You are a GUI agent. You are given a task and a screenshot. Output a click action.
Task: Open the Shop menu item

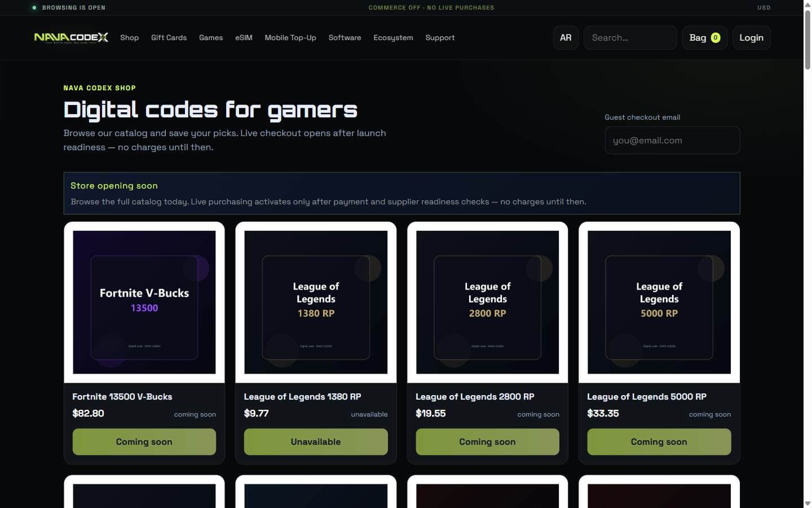(129, 38)
